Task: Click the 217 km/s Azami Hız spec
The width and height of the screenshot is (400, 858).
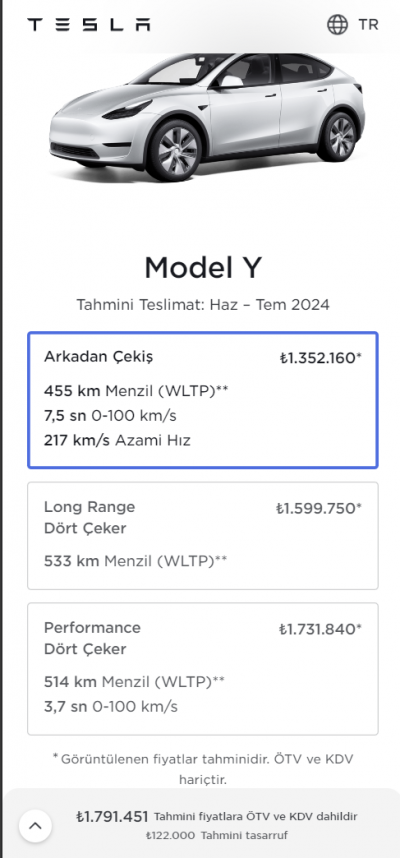Action: coord(117,440)
